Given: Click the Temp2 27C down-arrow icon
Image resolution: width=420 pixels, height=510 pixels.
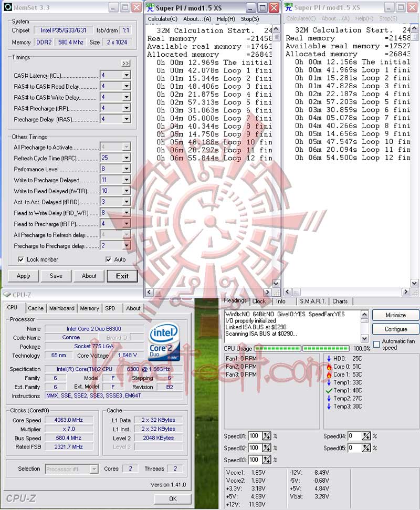Looking at the screenshot, I should click(x=329, y=399).
